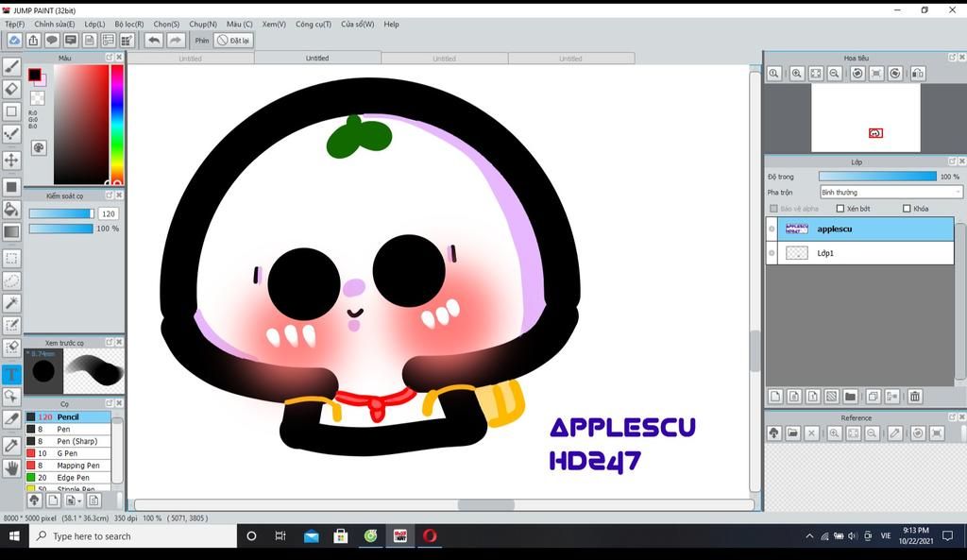Viewport: 967px width, 560px height.
Task: Click the Undo arrow button
Action: 154,41
